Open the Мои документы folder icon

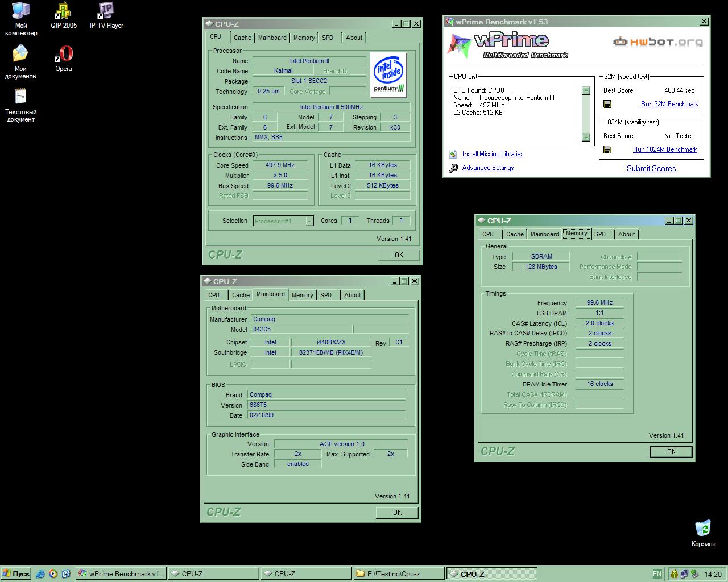(x=20, y=54)
